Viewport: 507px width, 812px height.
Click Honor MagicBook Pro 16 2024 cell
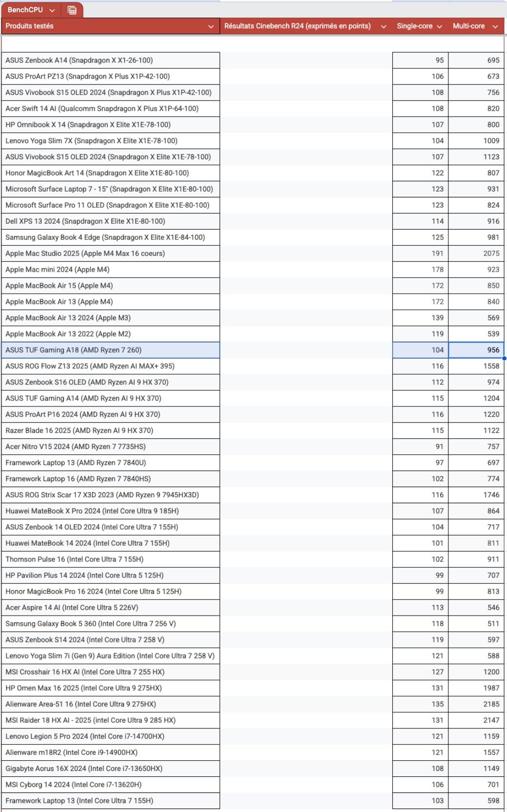tap(110, 592)
